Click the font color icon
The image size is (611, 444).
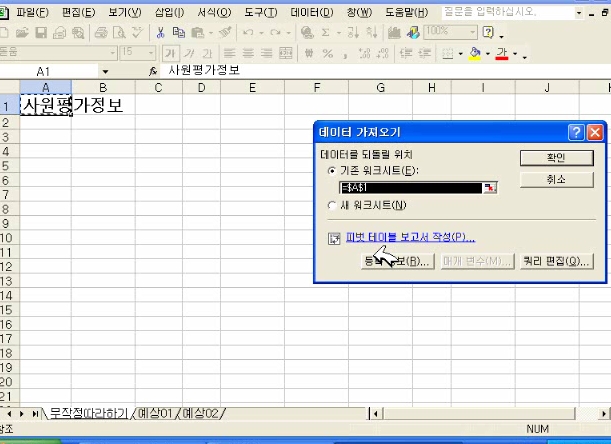point(502,53)
